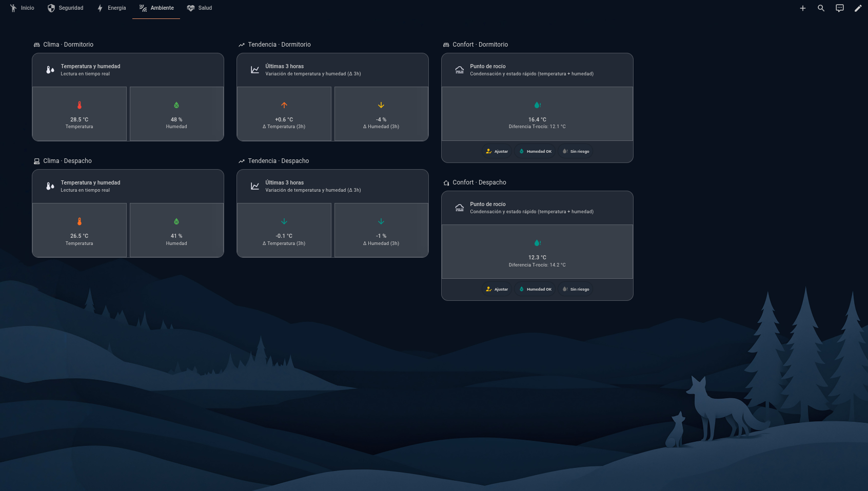Click the chart icon in Tendencia Dormitorio header
The width and height of the screenshot is (868, 491).
(255, 70)
